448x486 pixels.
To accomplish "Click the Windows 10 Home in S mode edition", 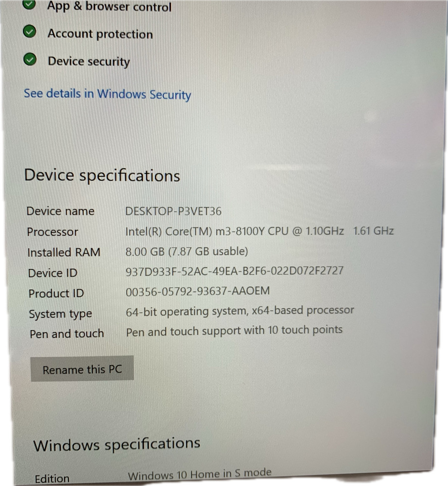I will 200,474.
